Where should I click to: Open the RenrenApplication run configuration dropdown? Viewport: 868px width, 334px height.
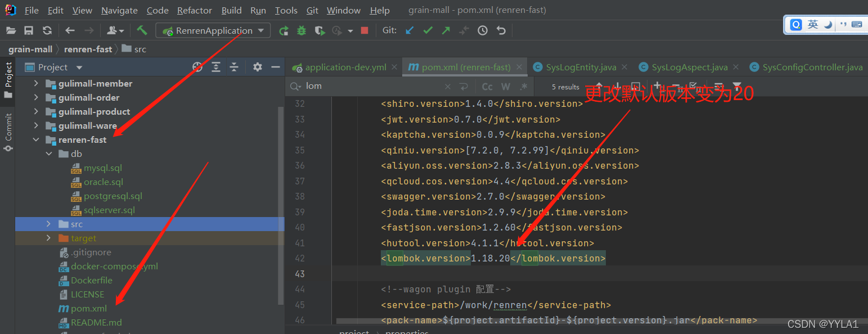(x=213, y=30)
